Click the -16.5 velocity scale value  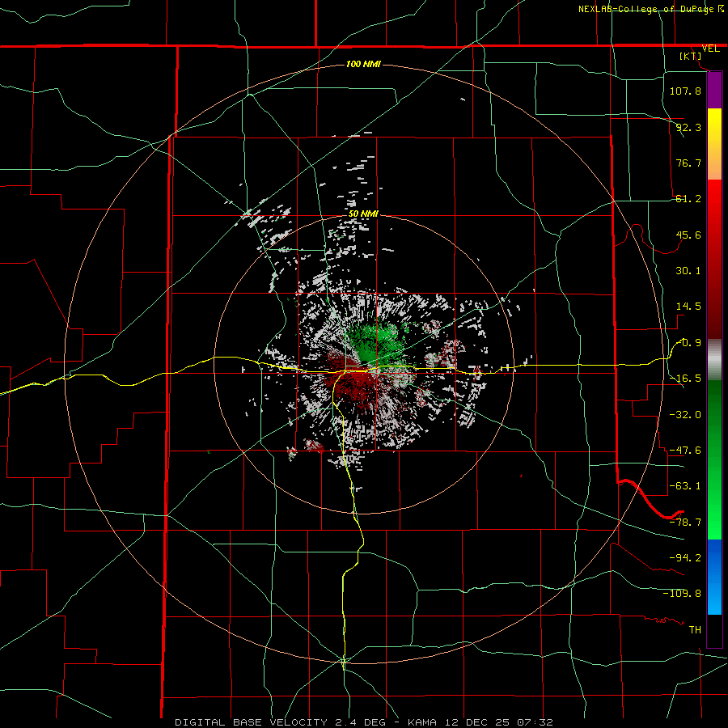click(x=685, y=379)
